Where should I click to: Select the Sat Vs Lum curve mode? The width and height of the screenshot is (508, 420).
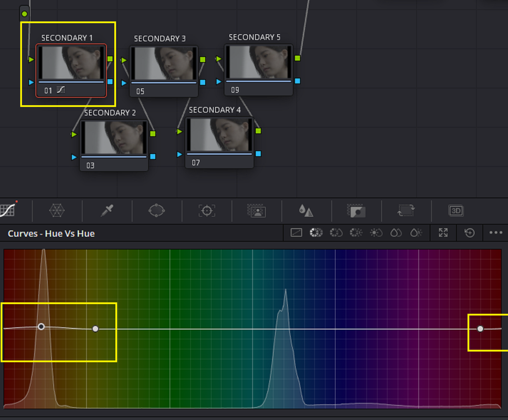pos(416,233)
